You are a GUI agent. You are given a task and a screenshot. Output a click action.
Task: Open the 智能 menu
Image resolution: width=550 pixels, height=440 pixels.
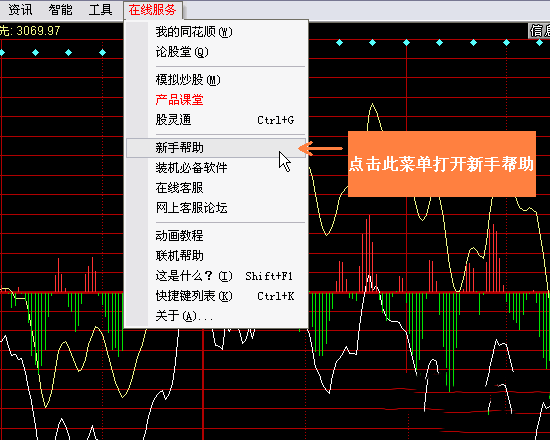(x=60, y=10)
